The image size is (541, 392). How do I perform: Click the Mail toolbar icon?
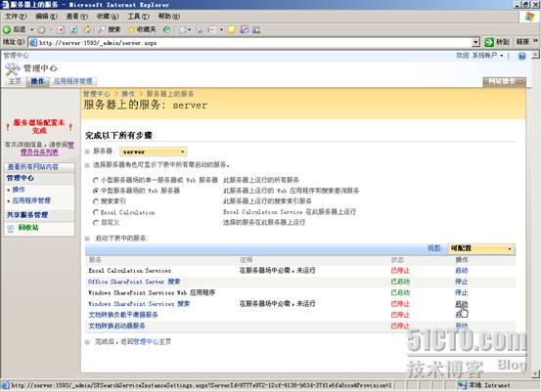(183, 29)
